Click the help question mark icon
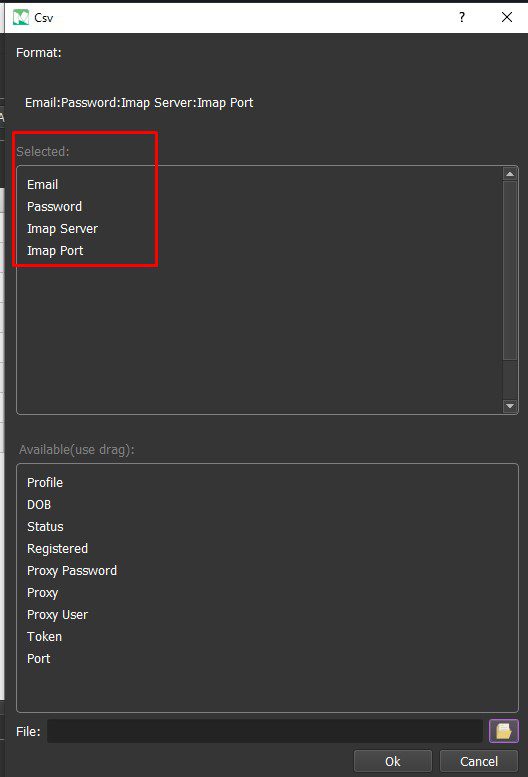 tap(462, 17)
